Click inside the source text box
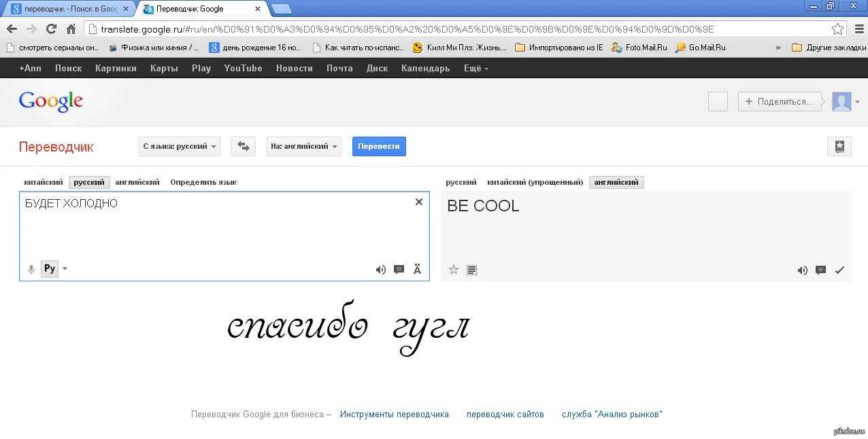868x439 pixels. pyautogui.click(x=224, y=236)
